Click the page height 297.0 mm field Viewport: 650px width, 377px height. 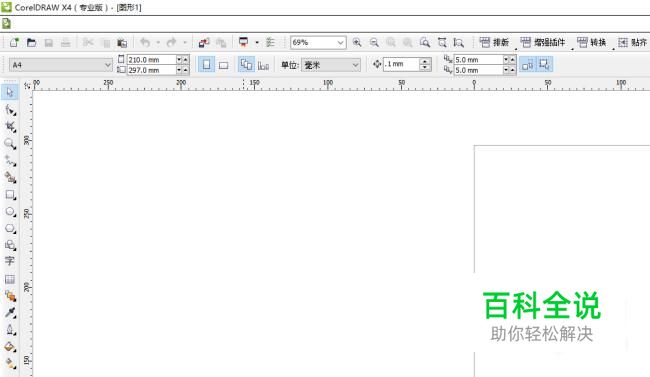tap(151, 70)
